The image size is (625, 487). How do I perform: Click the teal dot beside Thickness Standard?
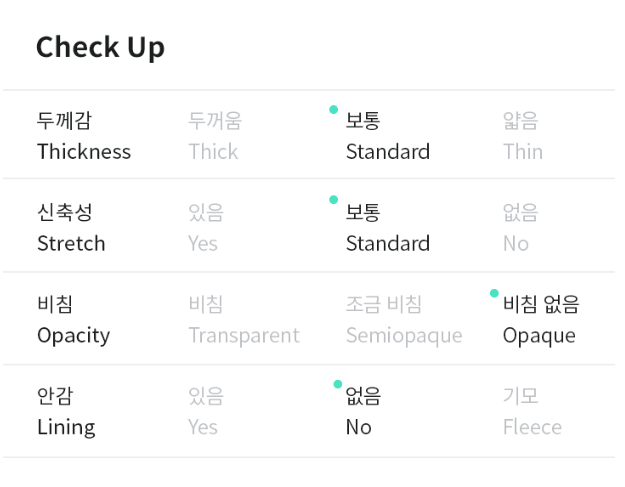click(x=334, y=110)
